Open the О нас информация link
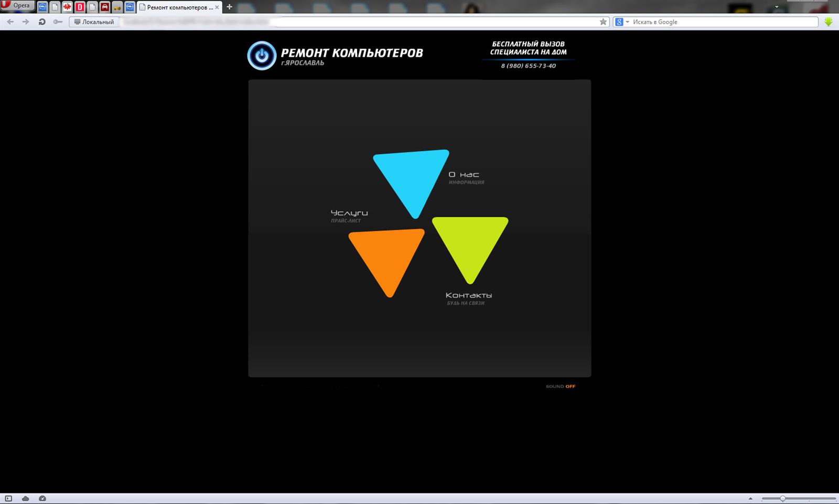The height and width of the screenshot is (504, 839). click(x=466, y=178)
